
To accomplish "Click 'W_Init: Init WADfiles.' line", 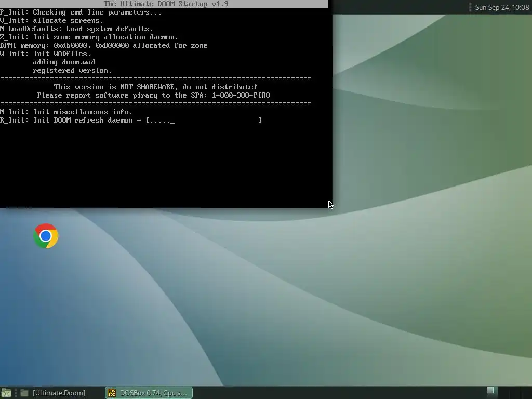I will coord(46,54).
